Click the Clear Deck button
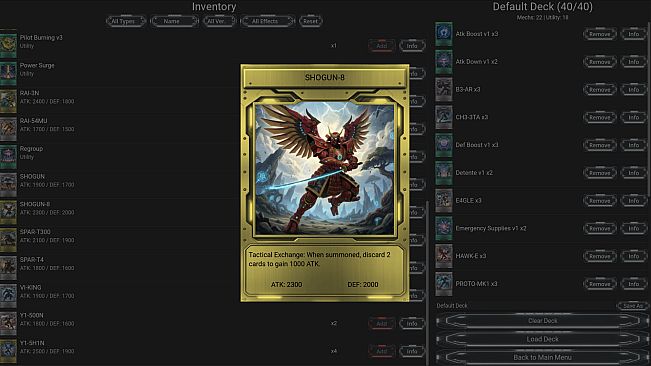 (542, 321)
